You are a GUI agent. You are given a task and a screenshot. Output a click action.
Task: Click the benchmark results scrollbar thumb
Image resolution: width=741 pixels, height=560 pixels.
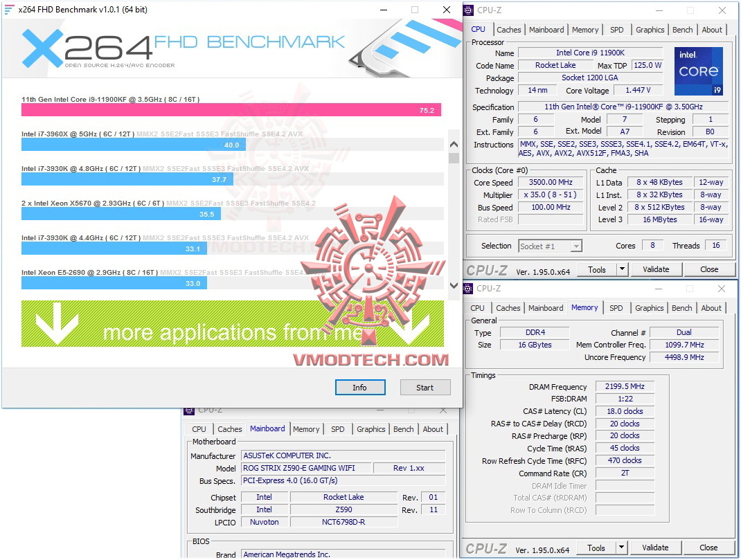pos(454,158)
